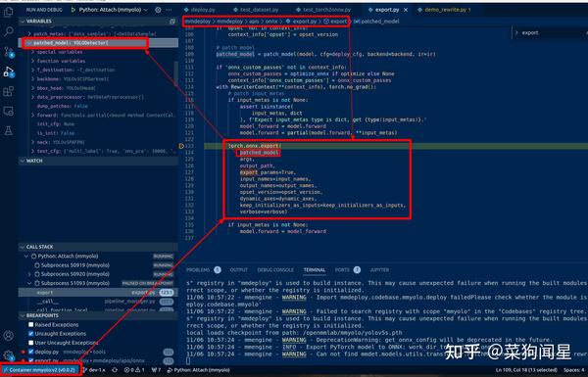This screenshot has height=377, width=588.
Task: Click patched_model breadcrumb symbol
Action: click(x=376, y=22)
